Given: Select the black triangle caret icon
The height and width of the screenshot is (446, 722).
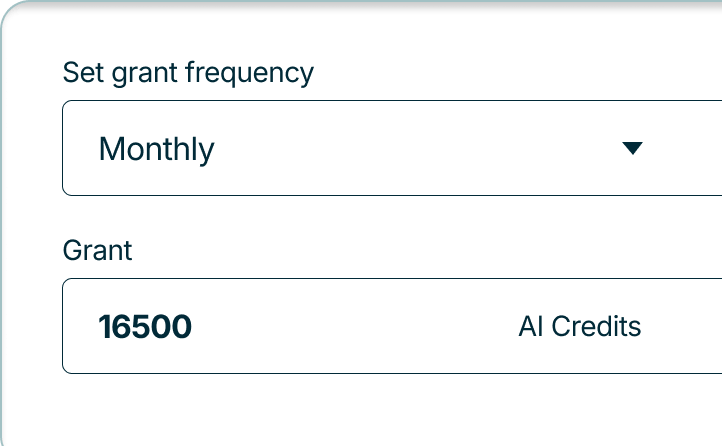Looking at the screenshot, I should coord(631,149).
